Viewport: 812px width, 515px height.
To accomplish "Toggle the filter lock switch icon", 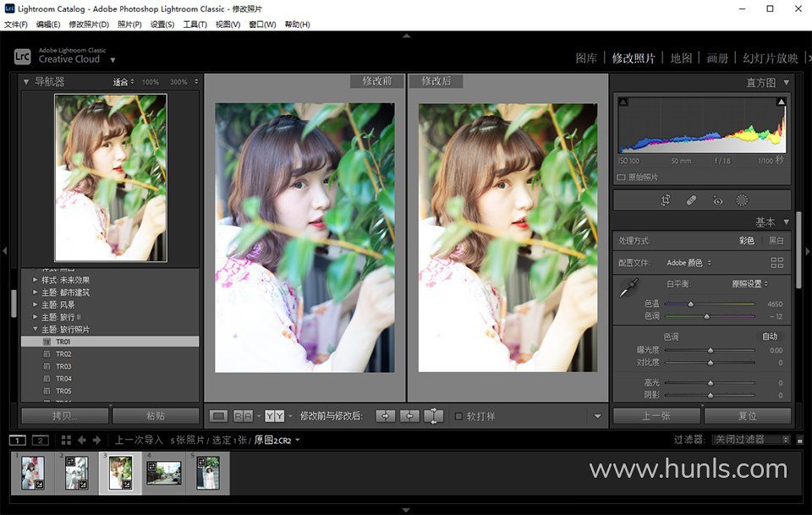I will coord(799,440).
